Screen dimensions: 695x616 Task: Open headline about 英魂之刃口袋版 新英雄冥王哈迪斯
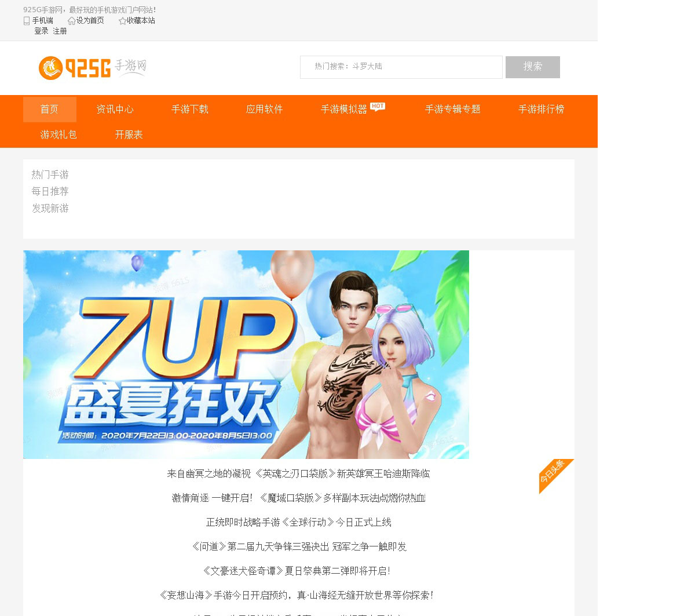click(x=298, y=474)
